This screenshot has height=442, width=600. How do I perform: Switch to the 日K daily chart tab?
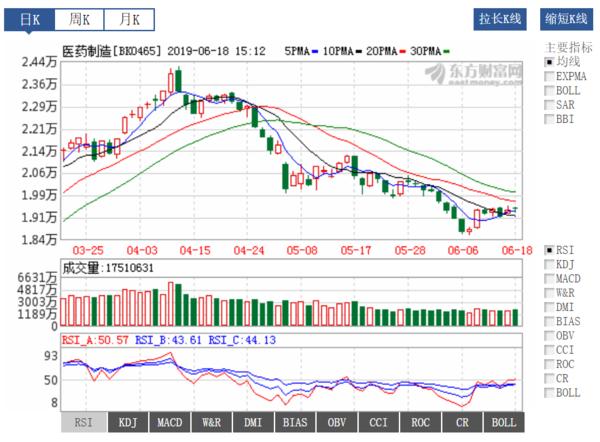coord(29,19)
